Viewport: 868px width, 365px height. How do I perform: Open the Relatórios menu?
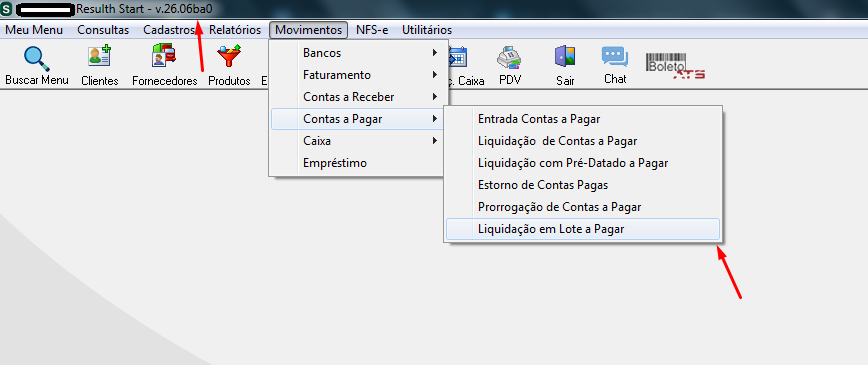[235, 30]
